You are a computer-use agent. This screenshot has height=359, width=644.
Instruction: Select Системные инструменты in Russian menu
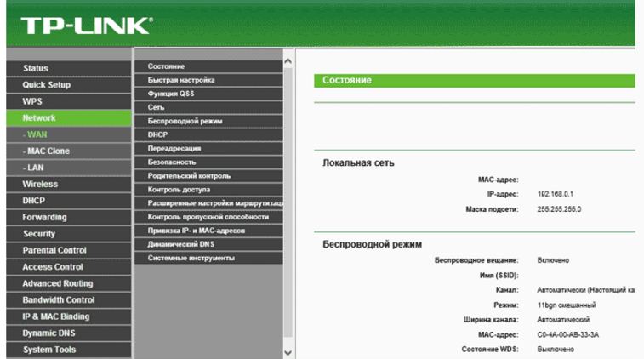(191, 258)
